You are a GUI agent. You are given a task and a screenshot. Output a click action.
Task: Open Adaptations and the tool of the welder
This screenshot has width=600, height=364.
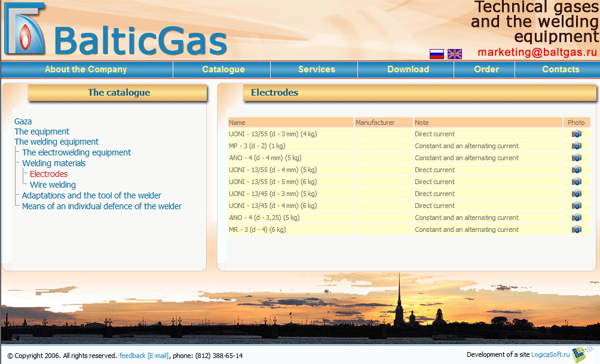click(x=91, y=195)
